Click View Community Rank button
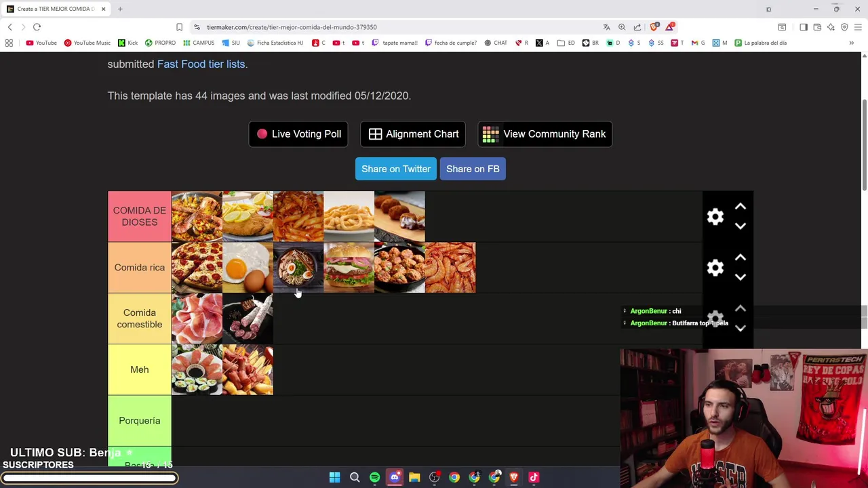 pos(545,134)
